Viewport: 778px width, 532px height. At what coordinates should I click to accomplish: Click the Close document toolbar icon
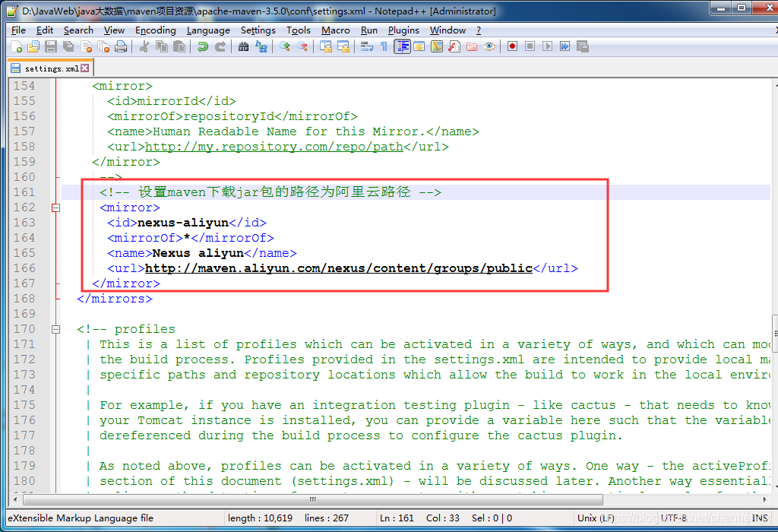click(x=86, y=46)
